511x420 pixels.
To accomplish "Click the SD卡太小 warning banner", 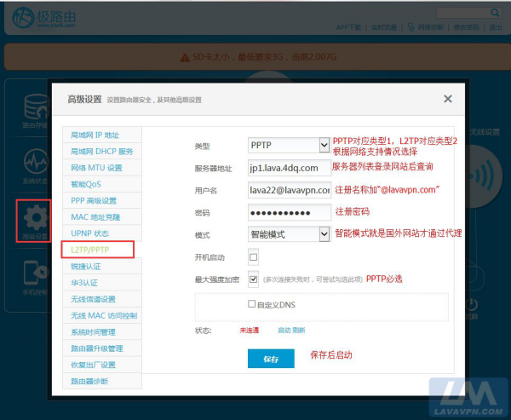I will pyautogui.click(x=257, y=57).
